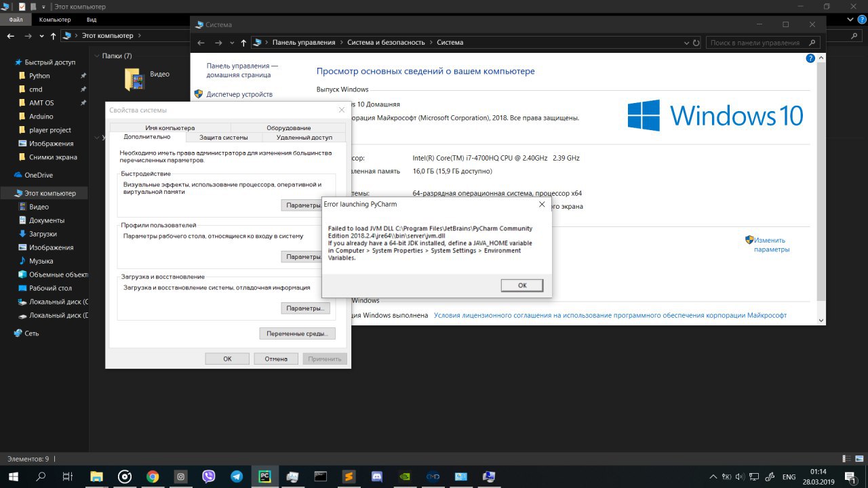Image resolution: width=868 pixels, height=488 pixels.
Task: Click the Sublime Text taskbar icon
Action: coord(349,476)
